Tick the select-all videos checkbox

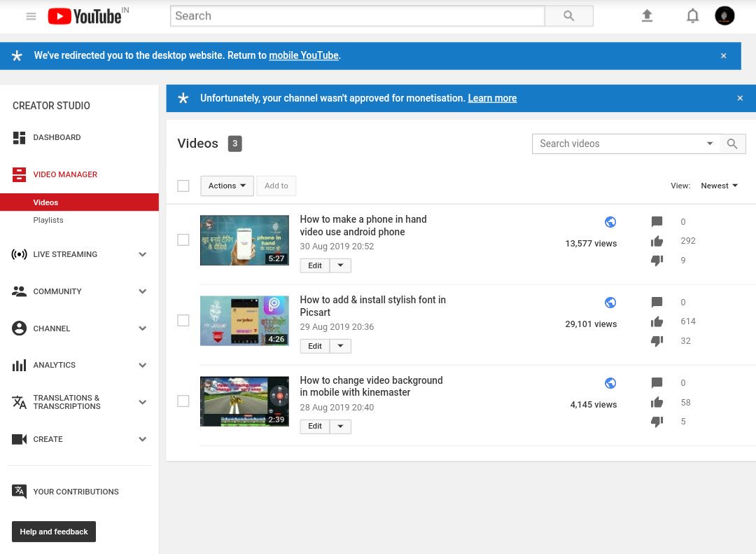(x=183, y=186)
